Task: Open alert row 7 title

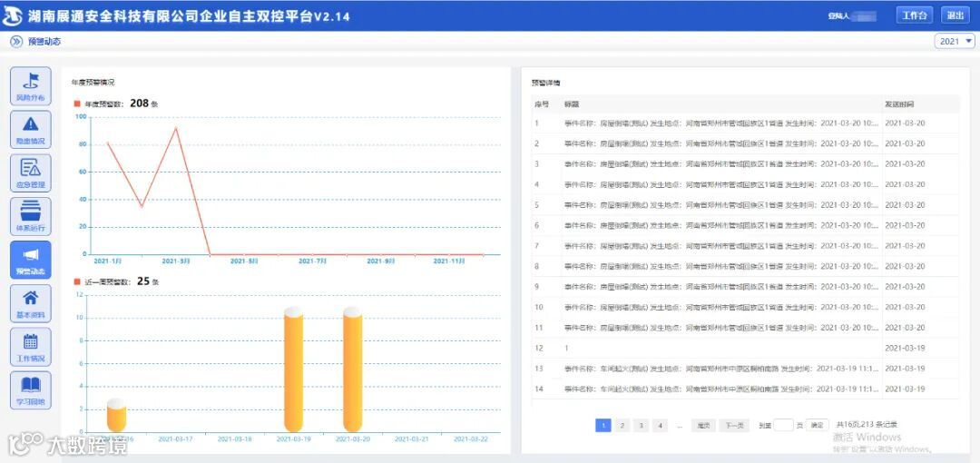Action: pos(721,246)
